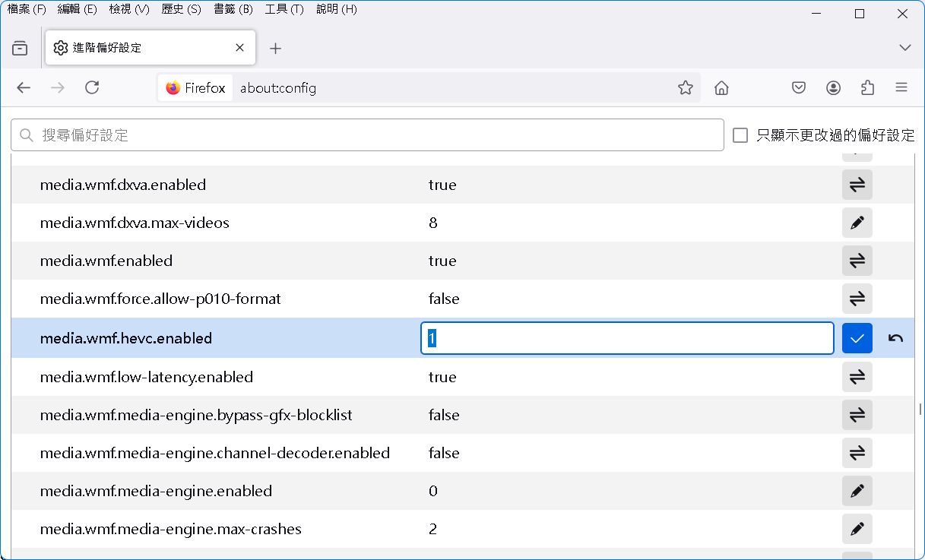925x560 pixels.
Task: Toggle media.wmf.enabled value
Action: [857, 261]
